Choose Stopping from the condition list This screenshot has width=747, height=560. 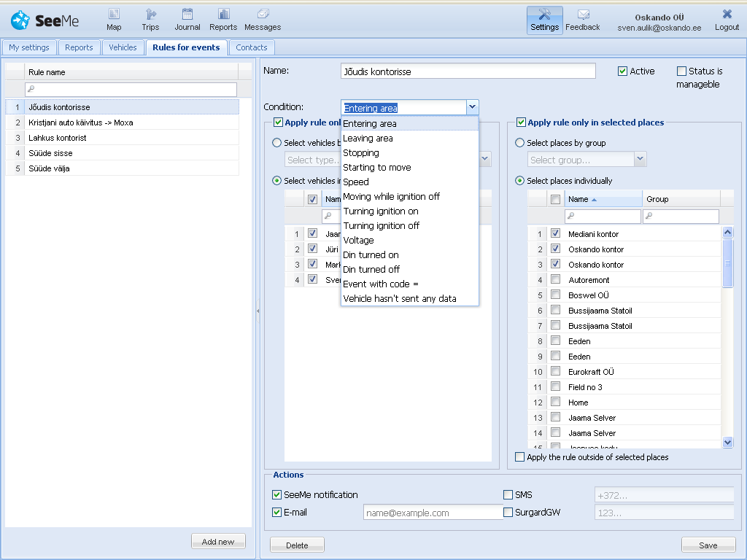pos(410,153)
